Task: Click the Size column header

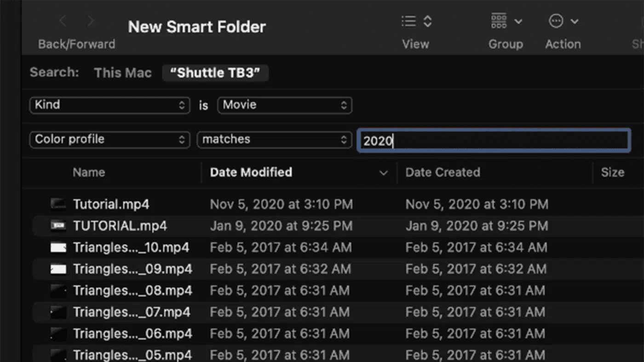Action: coord(612,172)
